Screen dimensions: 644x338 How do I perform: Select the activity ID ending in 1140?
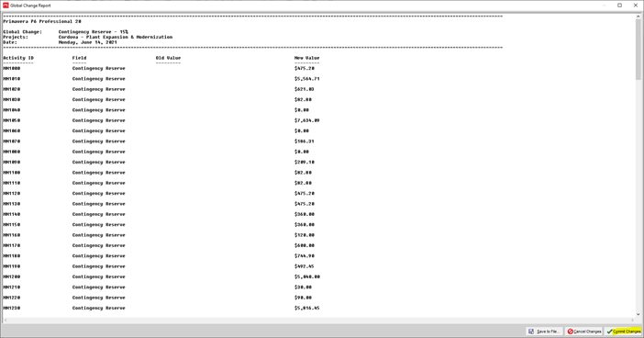(12, 214)
